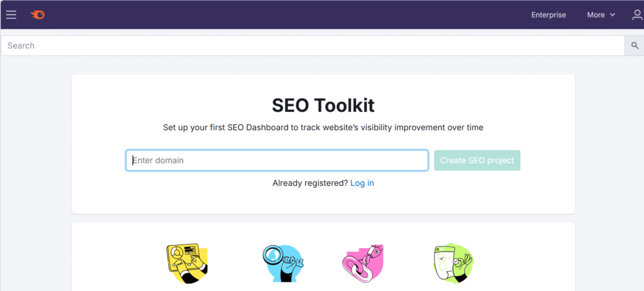Open the hamburger navigation menu

point(11,15)
